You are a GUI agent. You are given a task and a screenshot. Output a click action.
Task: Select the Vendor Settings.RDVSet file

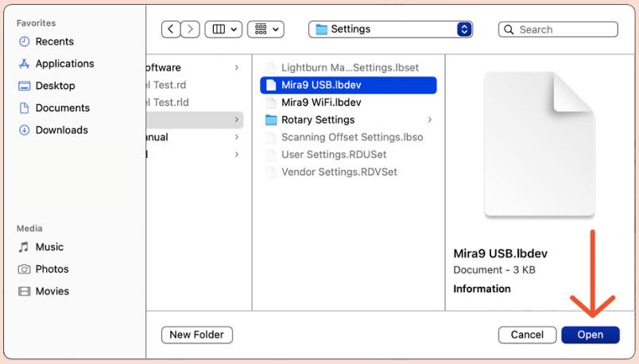click(348, 172)
